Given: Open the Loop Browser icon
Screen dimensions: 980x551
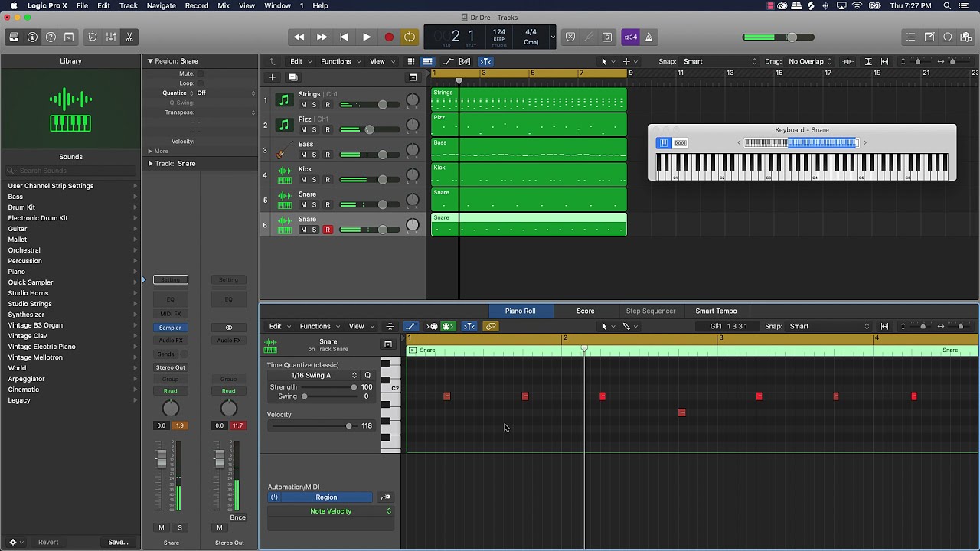Looking at the screenshot, I should (948, 37).
